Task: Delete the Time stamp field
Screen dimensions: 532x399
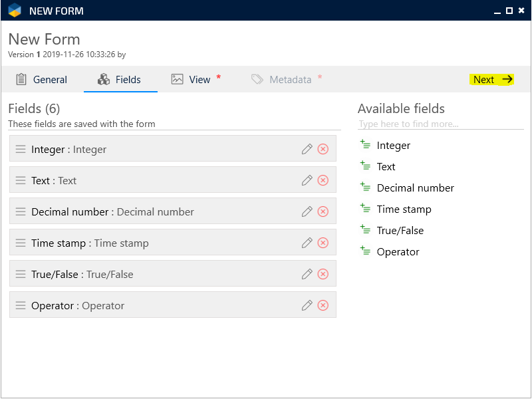Action: pos(323,243)
